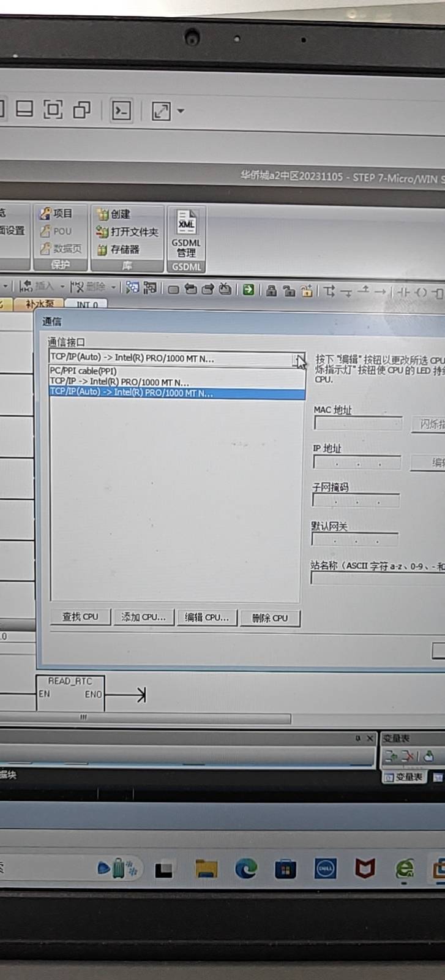The image size is (445, 980).
Task: Click the third icon in the 变量表 toolbar
Action: click(x=429, y=756)
